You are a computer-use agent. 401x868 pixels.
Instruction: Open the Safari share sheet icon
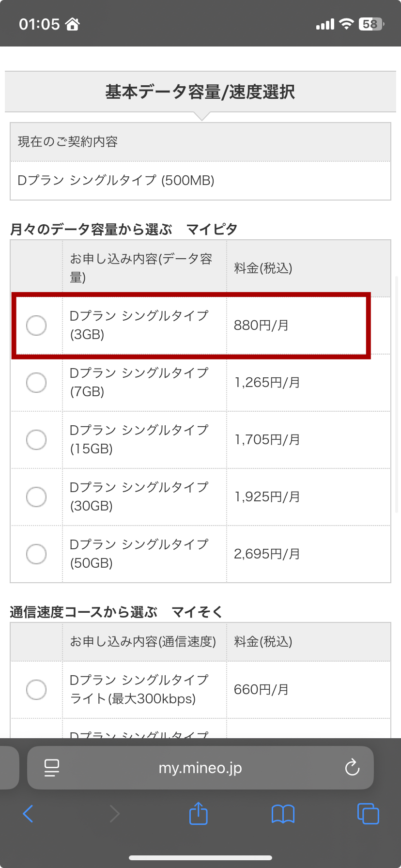198,814
